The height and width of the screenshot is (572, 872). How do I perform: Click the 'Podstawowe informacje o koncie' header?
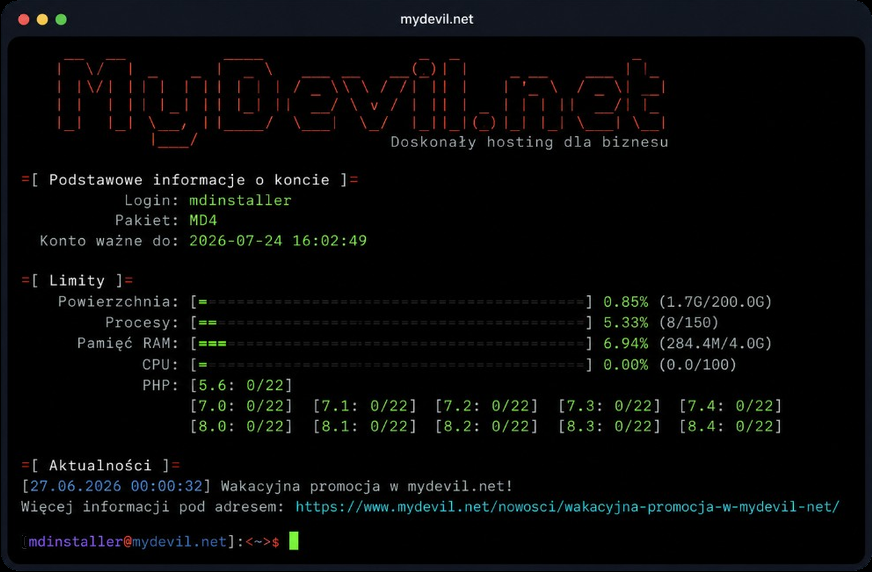[x=189, y=180]
